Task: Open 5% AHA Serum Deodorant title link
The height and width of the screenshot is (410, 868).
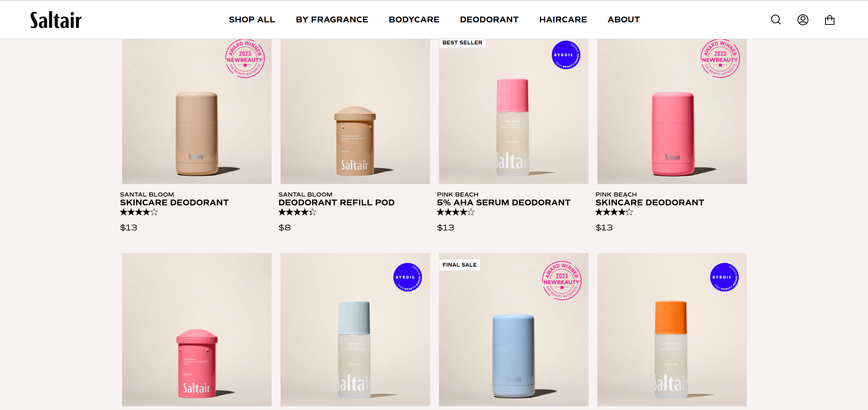Action: coord(503,203)
